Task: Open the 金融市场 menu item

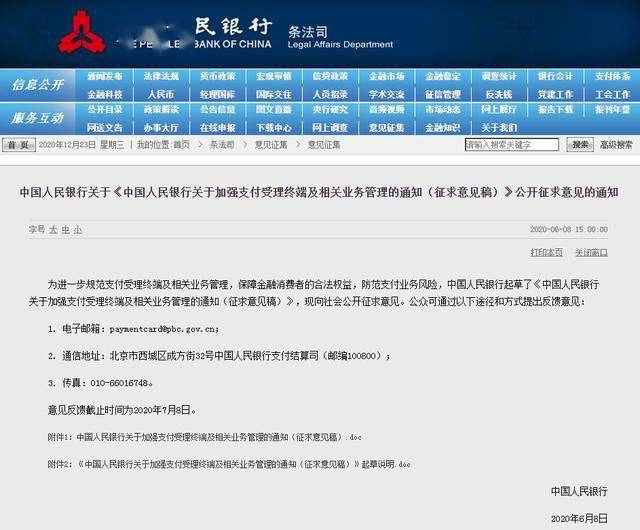Action: [387, 76]
